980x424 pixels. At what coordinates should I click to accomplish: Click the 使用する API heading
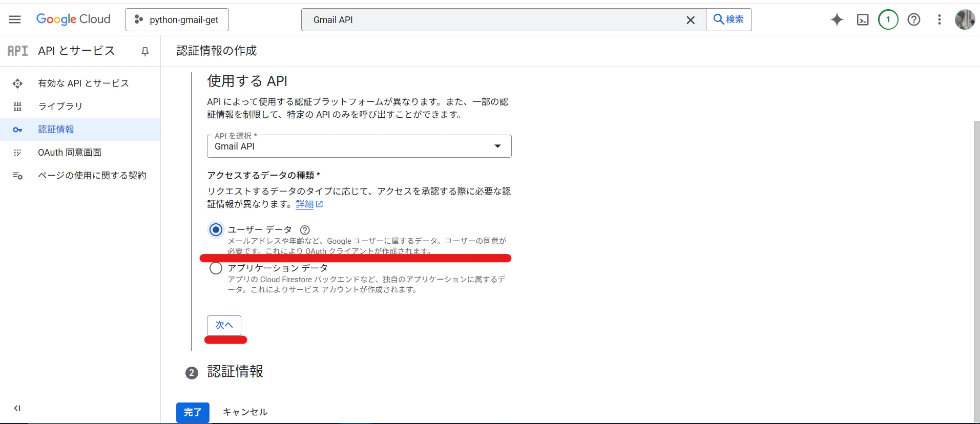pos(247,81)
